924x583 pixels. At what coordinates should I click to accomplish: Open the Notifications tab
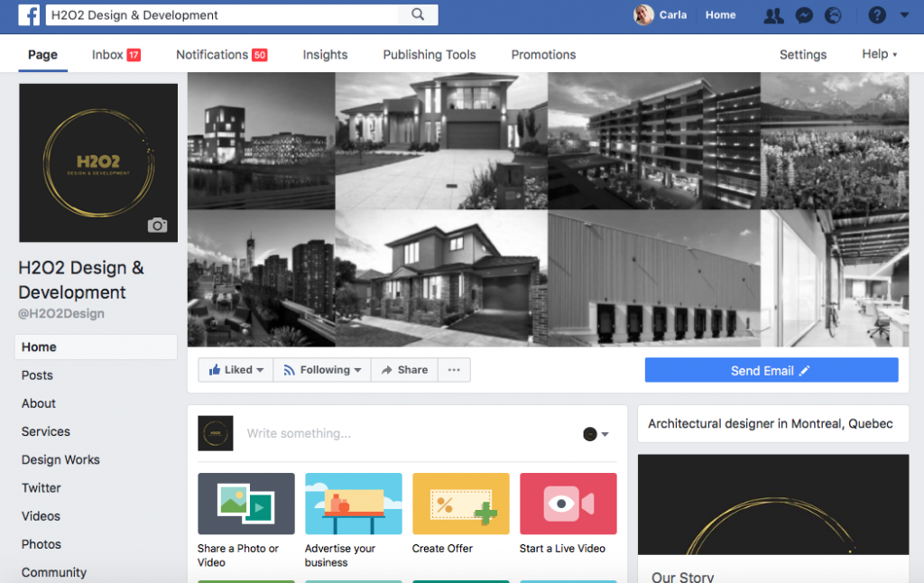click(x=222, y=55)
